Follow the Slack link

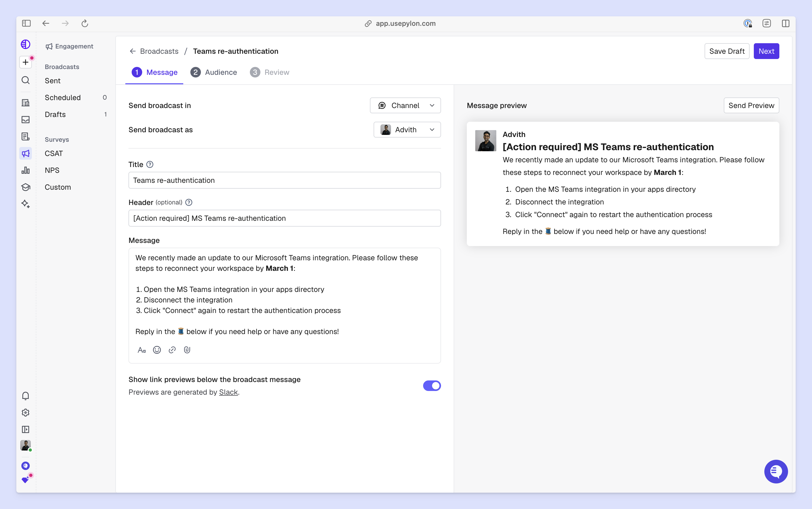228,392
